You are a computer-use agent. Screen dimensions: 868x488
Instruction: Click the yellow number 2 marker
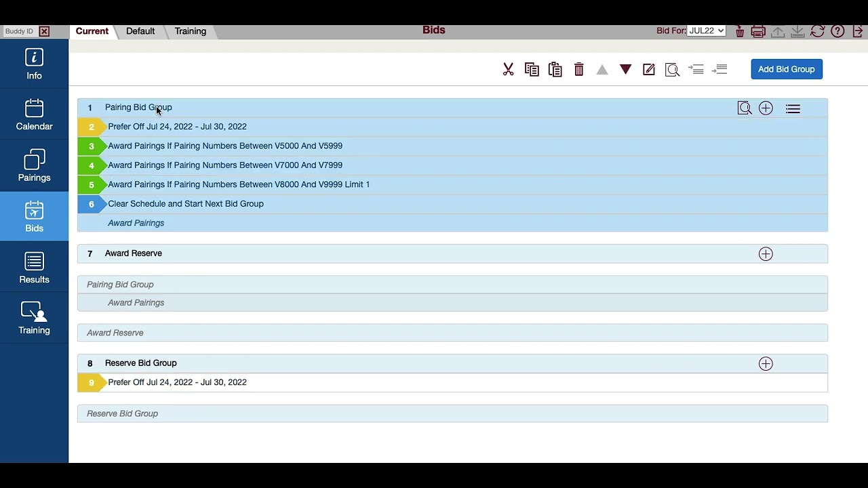point(92,127)
